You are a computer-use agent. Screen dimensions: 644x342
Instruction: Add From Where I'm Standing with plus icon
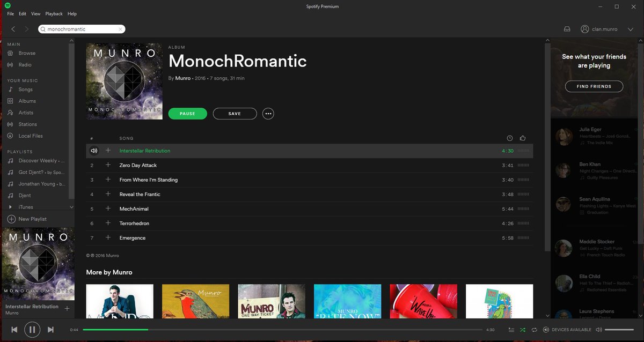pyautogui.click(x=108, y=180)
